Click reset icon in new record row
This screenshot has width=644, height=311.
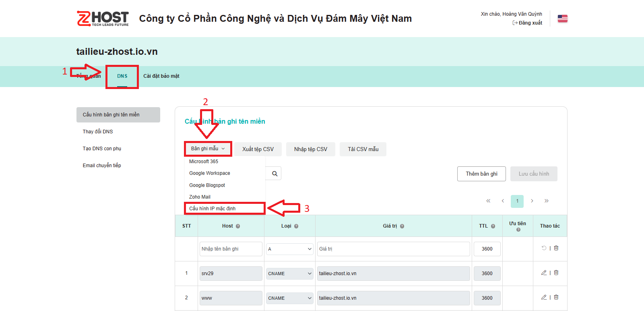click(544, 248)
